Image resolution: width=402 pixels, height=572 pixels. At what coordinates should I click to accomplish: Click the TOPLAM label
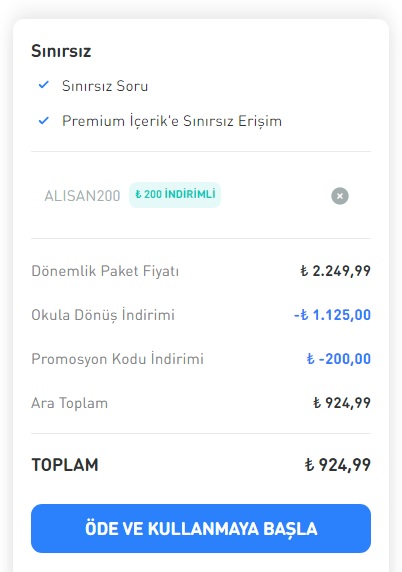[x=65, y=465]
